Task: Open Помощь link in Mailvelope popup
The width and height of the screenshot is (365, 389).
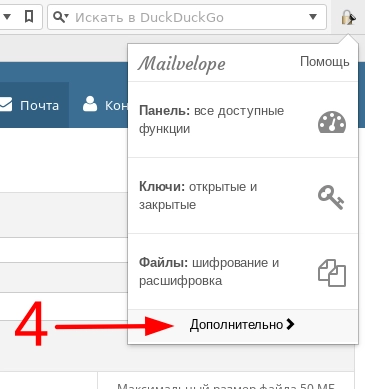Action: pos(325,61)
